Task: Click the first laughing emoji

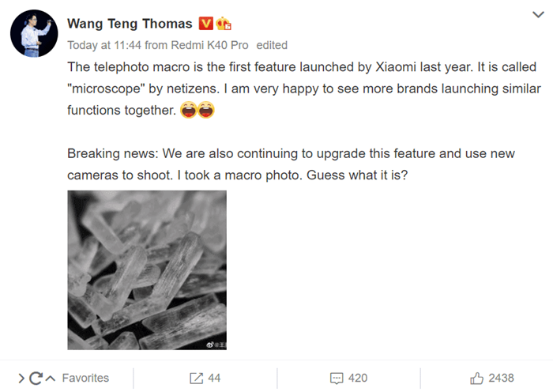Action: (x=188, y=110)
